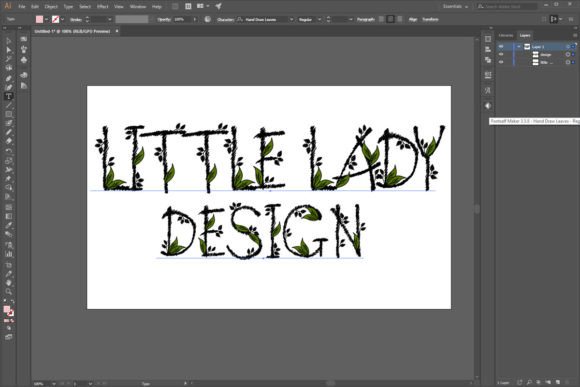This screenshot has width=580, height=387.
Task: Close the Untitled-1 document tab
Action: (117, 31)
